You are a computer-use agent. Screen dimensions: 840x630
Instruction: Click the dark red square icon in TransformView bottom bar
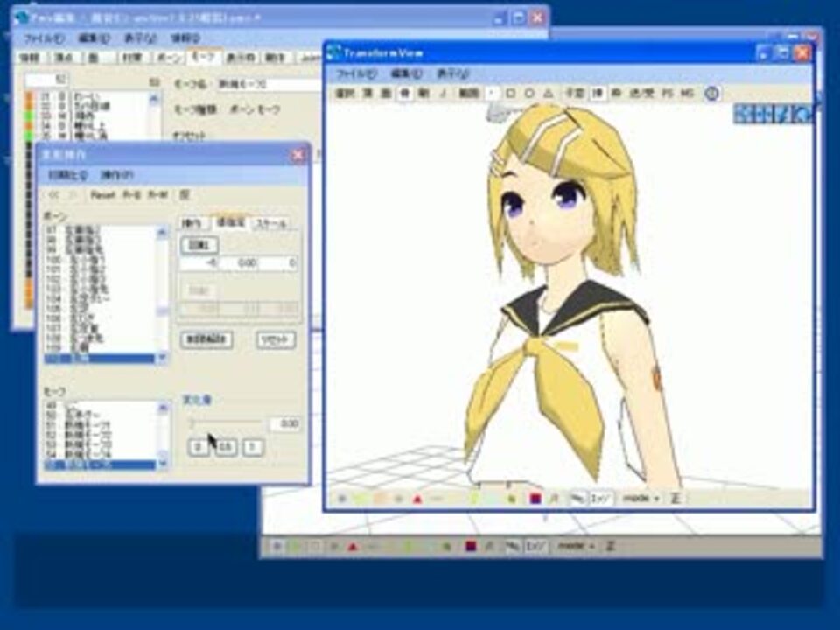pyautogui.click(x=535, y=499)
